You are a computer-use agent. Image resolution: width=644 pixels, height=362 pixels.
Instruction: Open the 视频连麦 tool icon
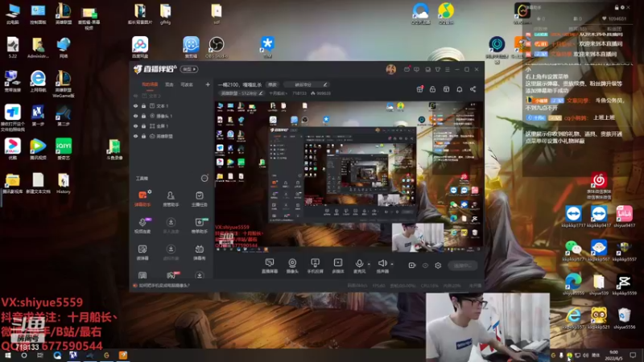(142, 225)
